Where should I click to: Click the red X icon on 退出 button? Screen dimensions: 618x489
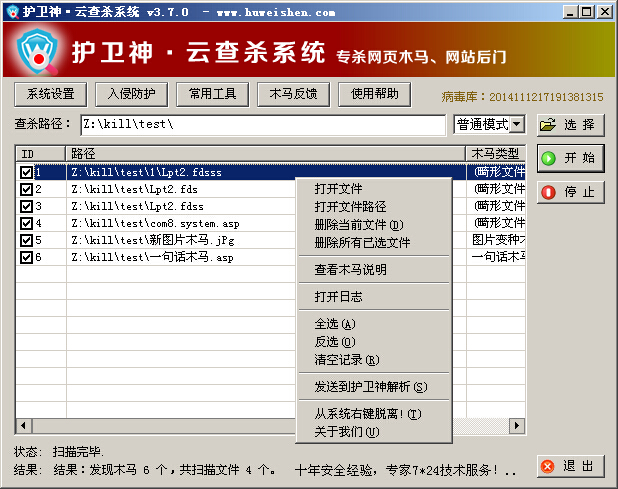point(547,467)
